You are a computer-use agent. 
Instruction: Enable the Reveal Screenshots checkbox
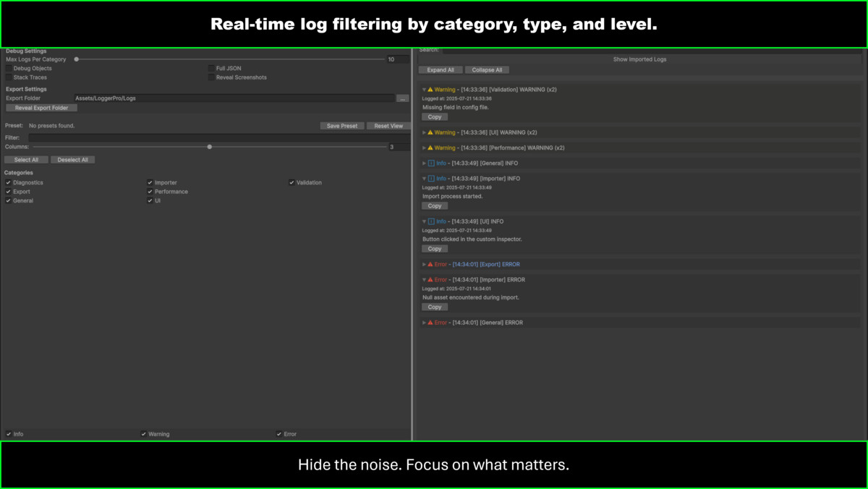211,77
